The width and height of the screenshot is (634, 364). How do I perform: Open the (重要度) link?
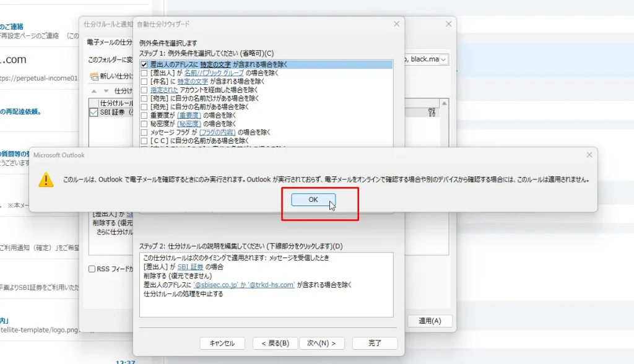pos(189,115)
